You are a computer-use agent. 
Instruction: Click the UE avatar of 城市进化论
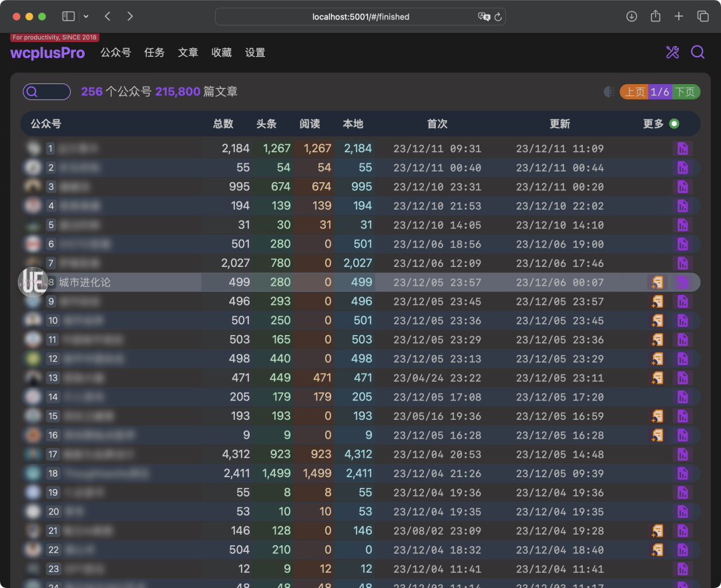pos(33,282)
